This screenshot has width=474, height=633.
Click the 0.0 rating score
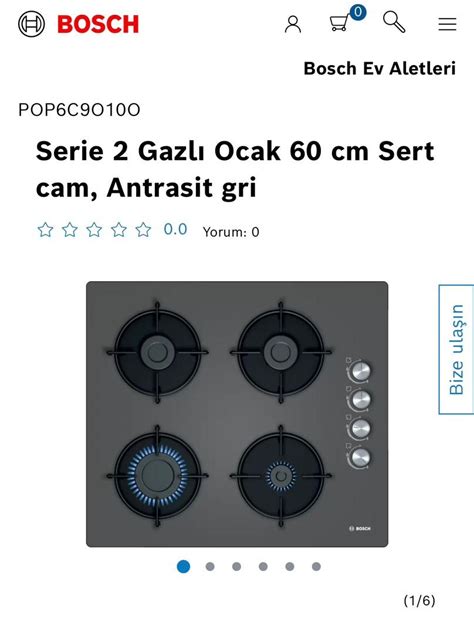[175, 229]
